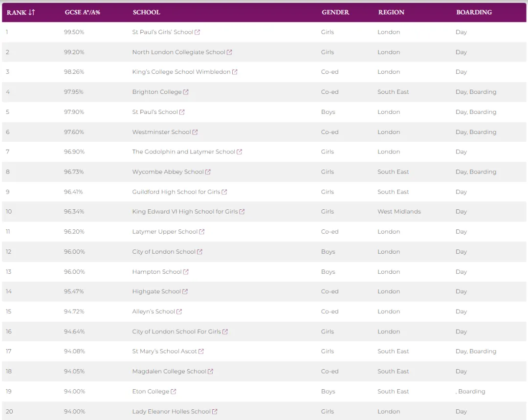Open external link icon beside Highgate School
528x420 pixels.
185,291
